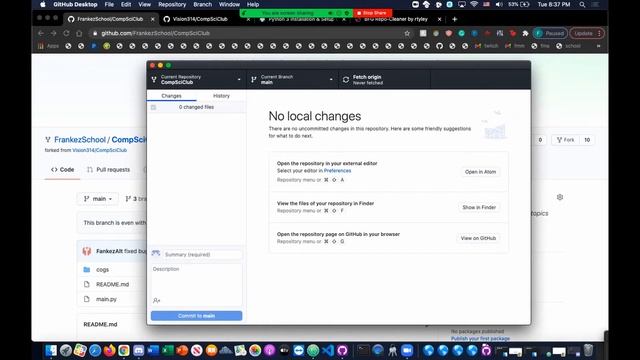This screenshot has height=360, width=640.
Task: Open the Current Branch main dropdown
Action: coord(293,80)
